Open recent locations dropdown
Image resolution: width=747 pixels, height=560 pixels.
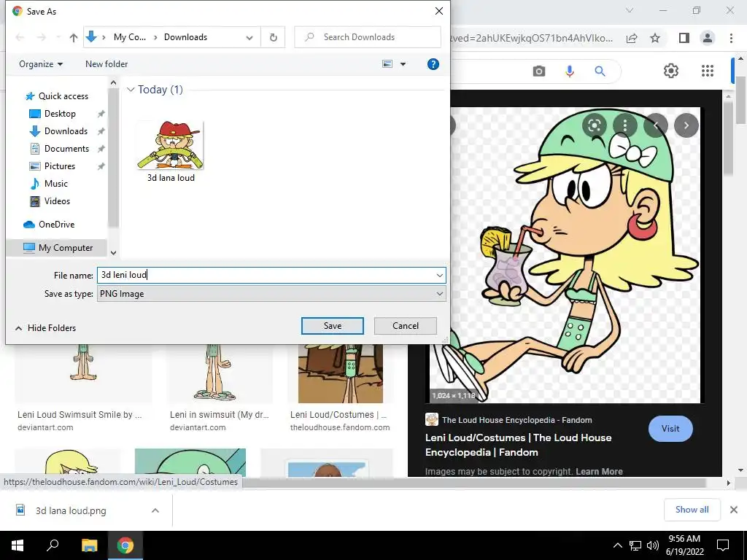pos(58,37)
